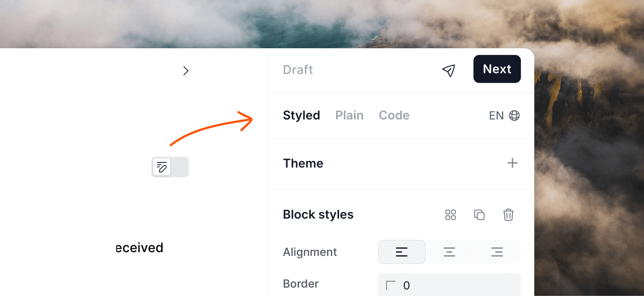
Task: Select left alignment option
Action: [402, 252]
